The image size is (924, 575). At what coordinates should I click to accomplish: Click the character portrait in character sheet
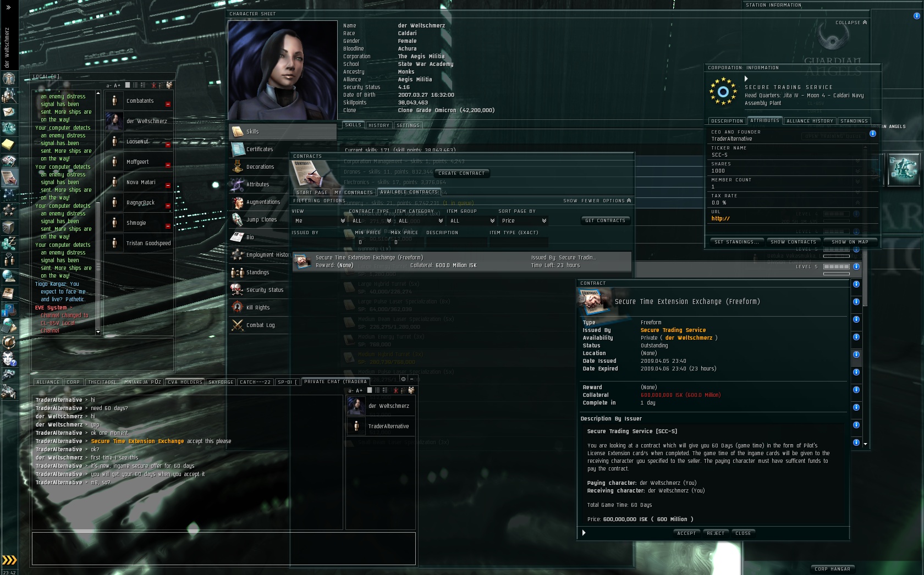(282, 70)
